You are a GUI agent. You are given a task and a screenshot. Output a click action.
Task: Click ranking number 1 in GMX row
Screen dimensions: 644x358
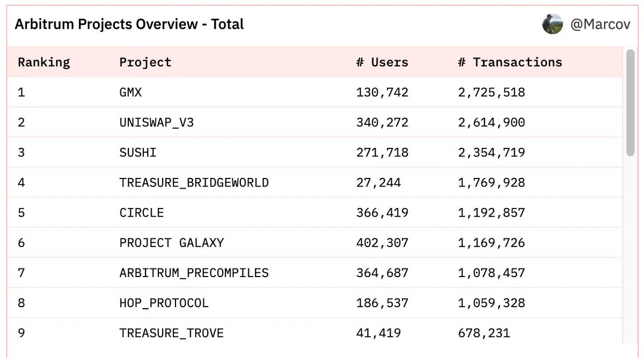[21, 93]
